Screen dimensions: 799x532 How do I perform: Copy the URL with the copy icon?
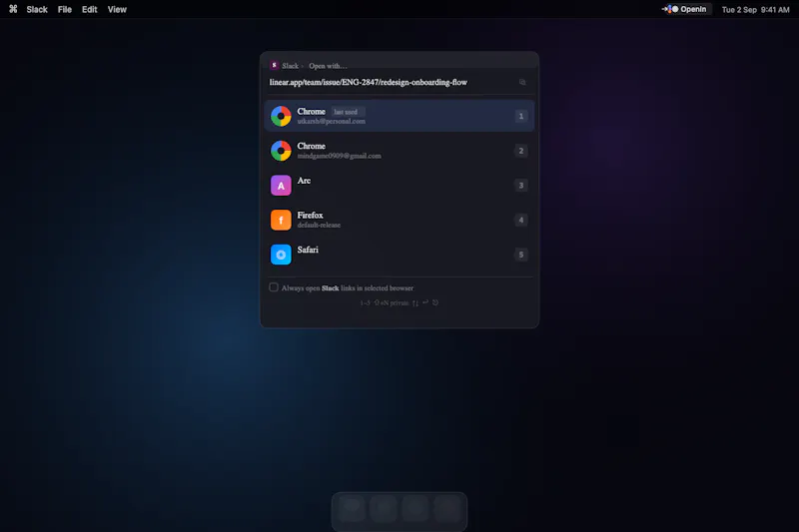pyautogui.click(x=522, y=82)
